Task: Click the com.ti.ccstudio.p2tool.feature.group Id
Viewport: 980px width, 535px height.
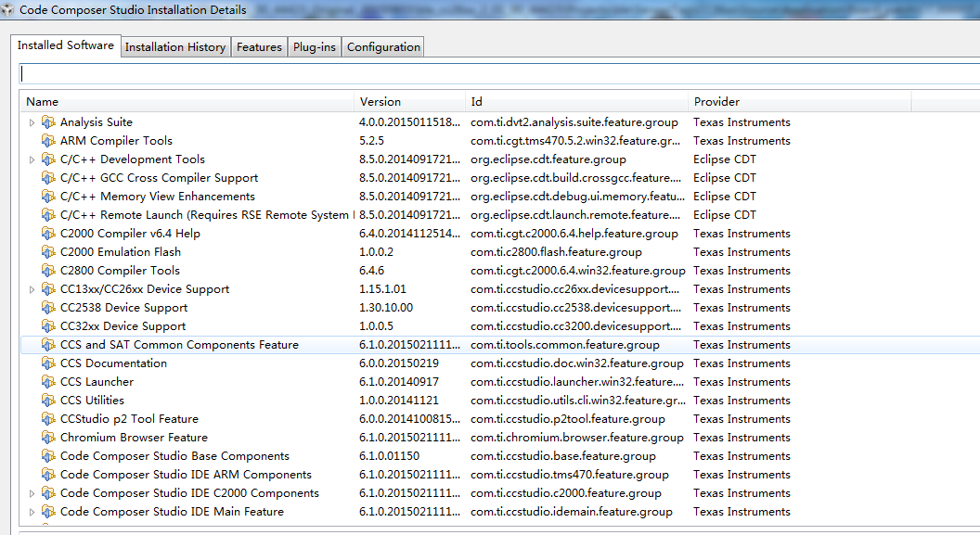Action: 568,419
